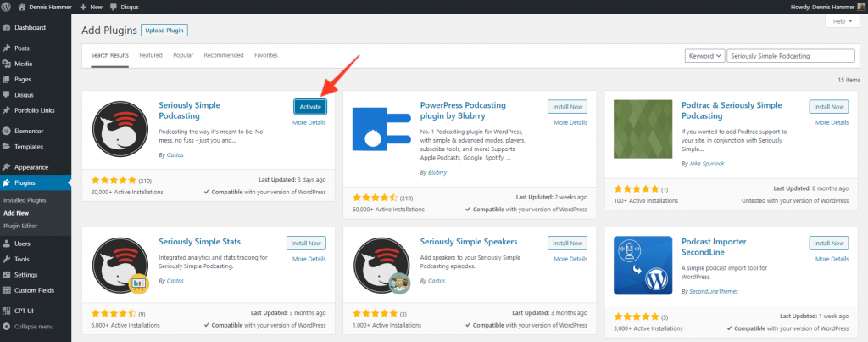Image resolution: width=868 pixels, height=342 pixels.
Task: Click the Upload Plugin button
Action: (x=164, y=31)
